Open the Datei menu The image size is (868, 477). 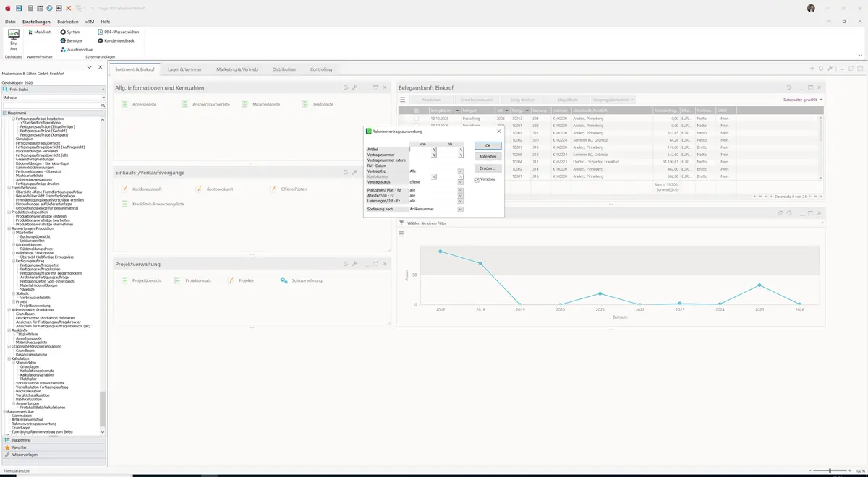pos(10,22)
